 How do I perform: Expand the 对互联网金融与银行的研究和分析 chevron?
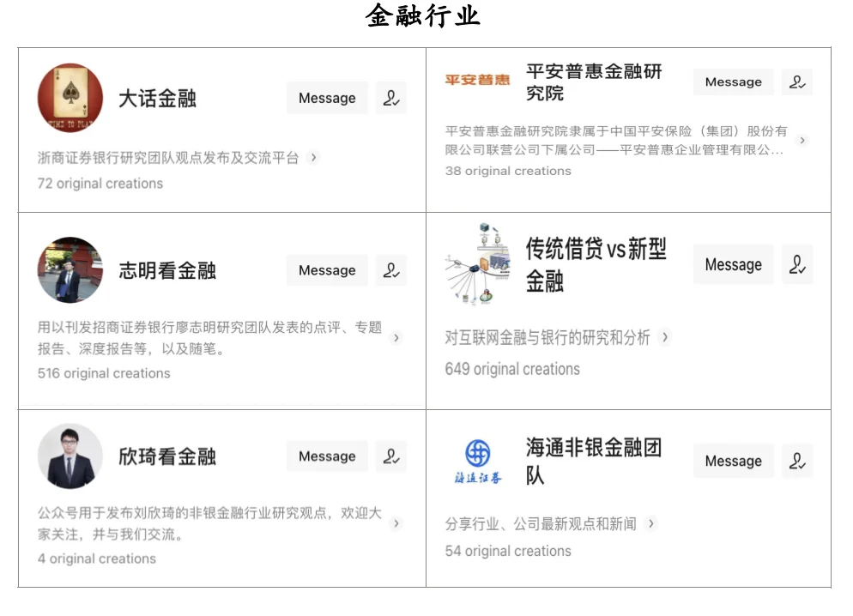click(665, 337)
